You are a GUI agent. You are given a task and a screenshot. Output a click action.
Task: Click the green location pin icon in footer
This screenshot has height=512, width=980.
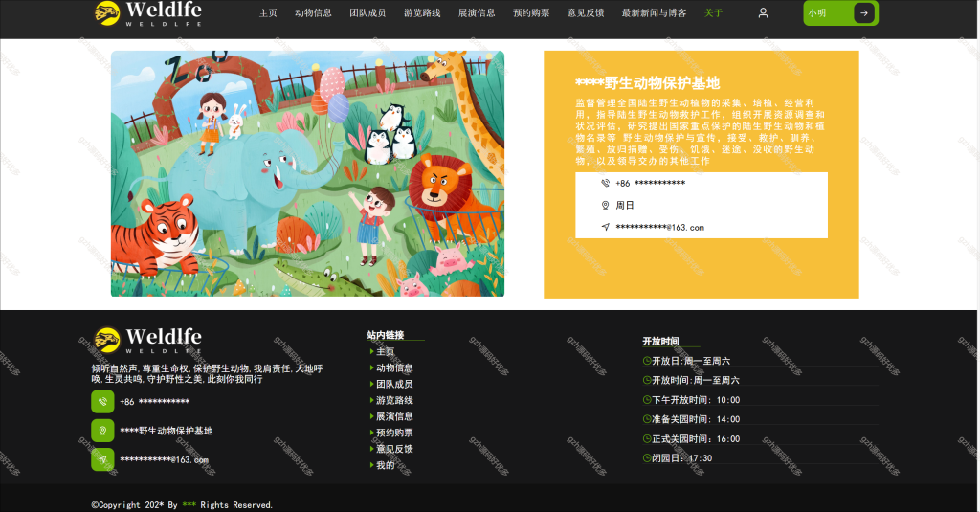[102, 431]
